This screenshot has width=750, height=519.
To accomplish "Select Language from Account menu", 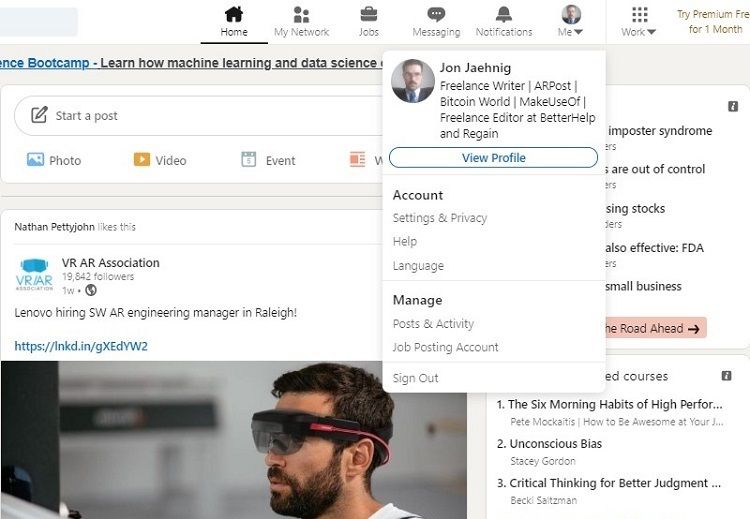I will click(418, 265).
